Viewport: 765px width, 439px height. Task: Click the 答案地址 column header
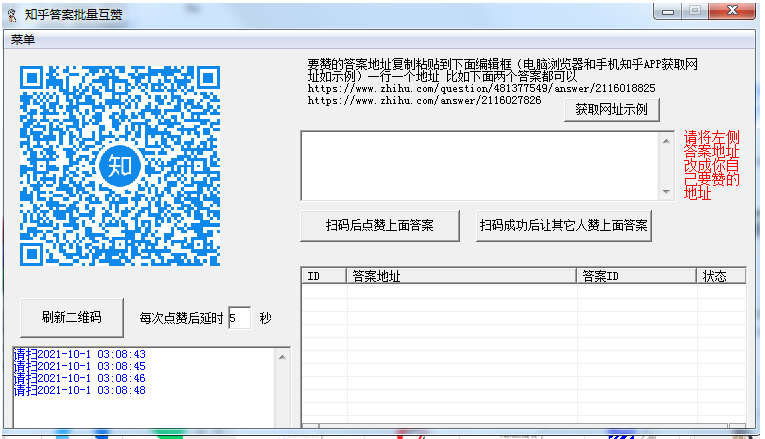(x=461, y=276)
